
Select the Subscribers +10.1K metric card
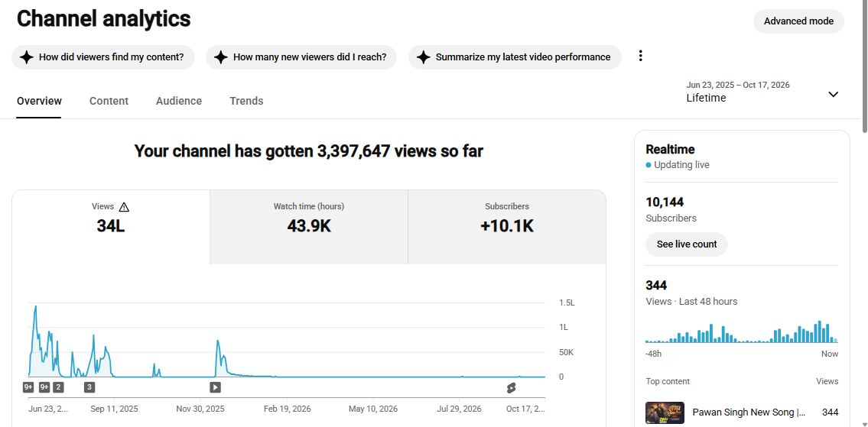pos(507,227)
